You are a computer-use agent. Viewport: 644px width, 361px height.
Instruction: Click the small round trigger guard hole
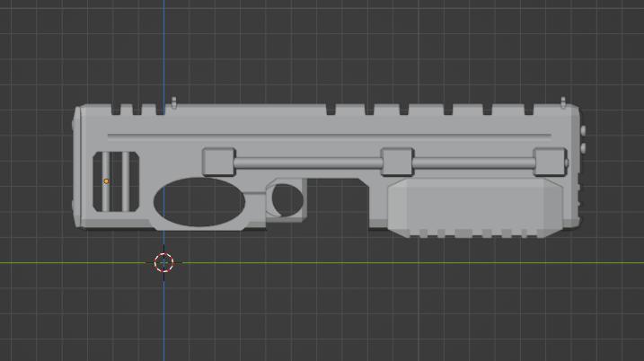coord(287,200)
